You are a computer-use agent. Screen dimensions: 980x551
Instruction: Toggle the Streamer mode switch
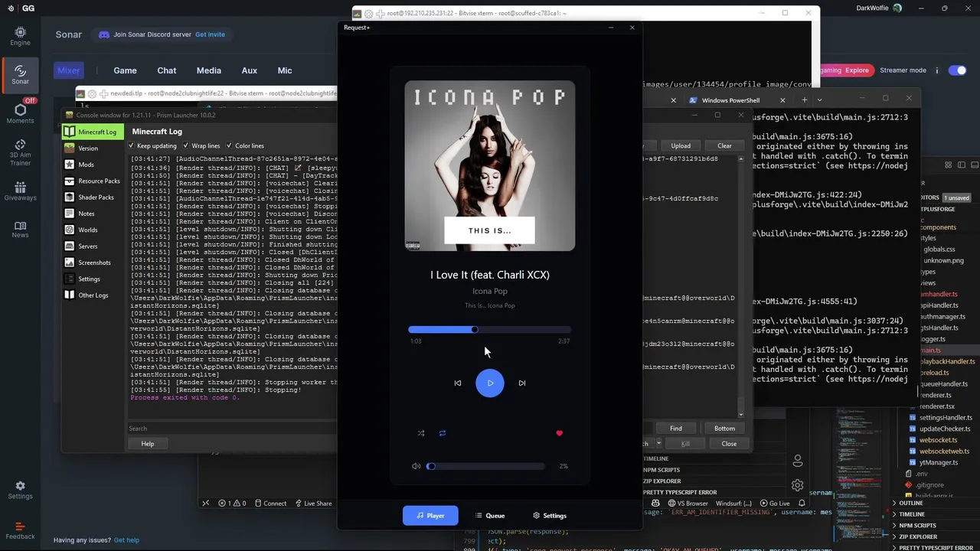[957, 70]
